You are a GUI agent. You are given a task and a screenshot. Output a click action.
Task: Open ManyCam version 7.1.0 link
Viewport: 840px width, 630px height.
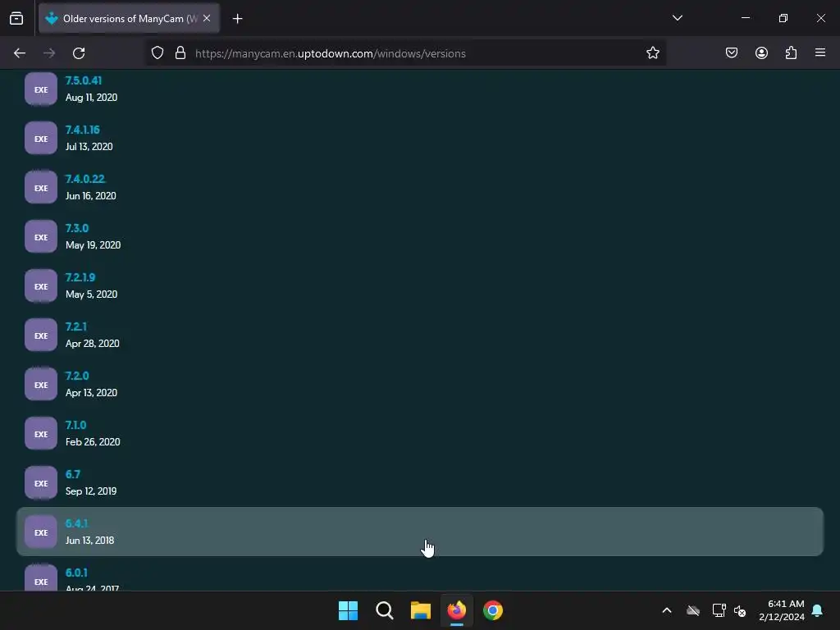point(75,426)
